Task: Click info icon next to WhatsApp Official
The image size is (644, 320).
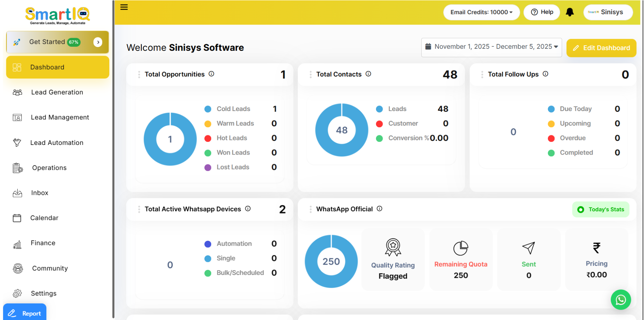Action: pyautogui.click(x=379, y=209)
